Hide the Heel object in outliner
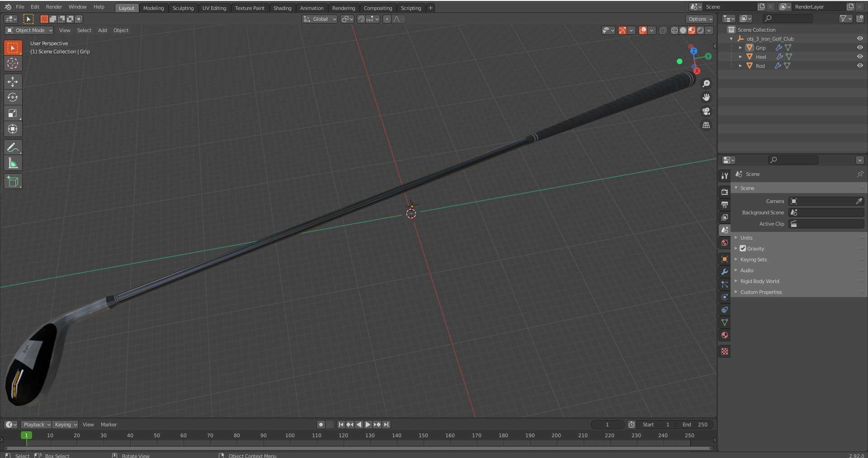 [860, 57]
